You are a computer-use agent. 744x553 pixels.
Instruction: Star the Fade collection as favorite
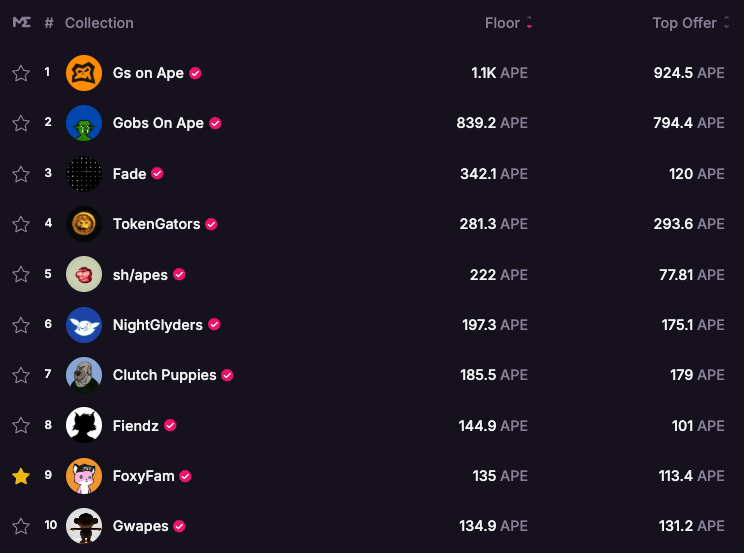tap(21, 174)
